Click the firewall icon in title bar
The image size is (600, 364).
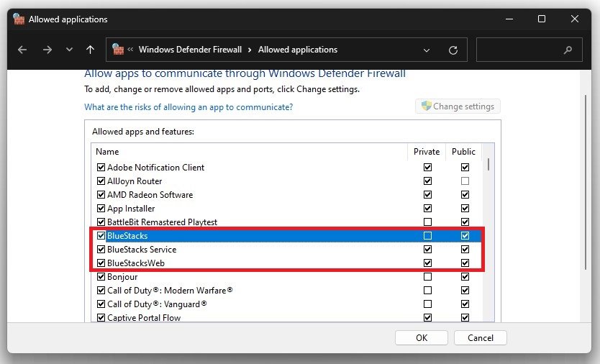19,19
